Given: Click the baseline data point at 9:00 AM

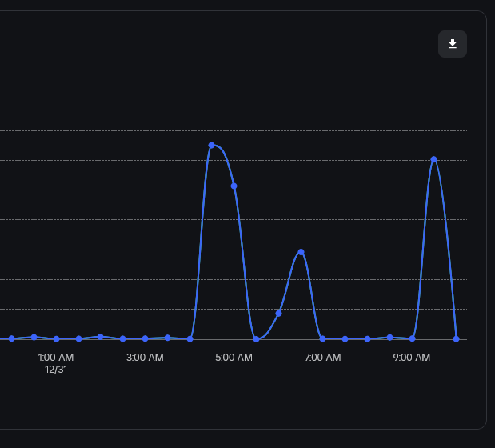Looking at the screenshot, I should point(412,338).
